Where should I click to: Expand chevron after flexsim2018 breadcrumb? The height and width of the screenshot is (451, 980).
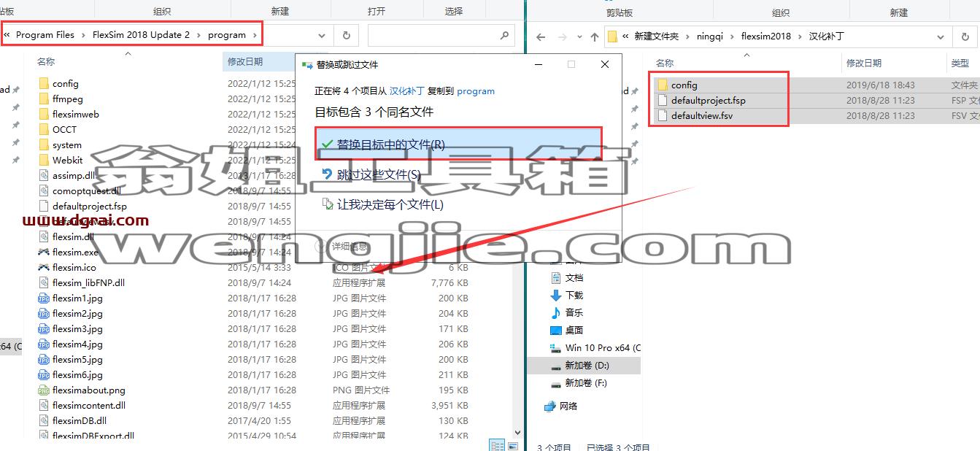[x=800, y=36]
